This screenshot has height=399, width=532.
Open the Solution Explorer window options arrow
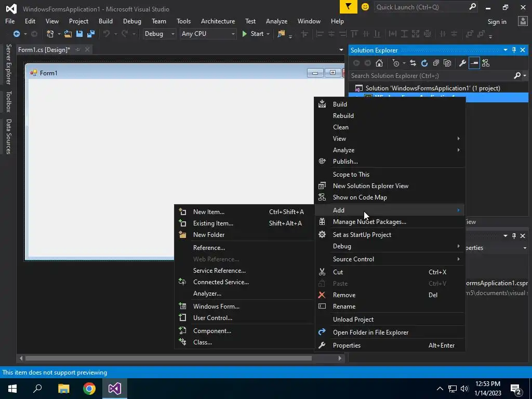[x=505, y=50]
